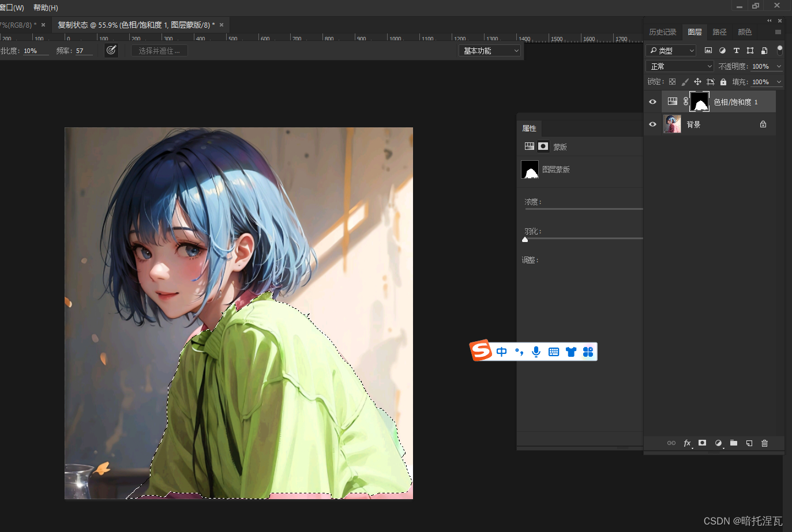
Task: Toggle punctuation mode on Sogou bar
Action: pos(519,352)
